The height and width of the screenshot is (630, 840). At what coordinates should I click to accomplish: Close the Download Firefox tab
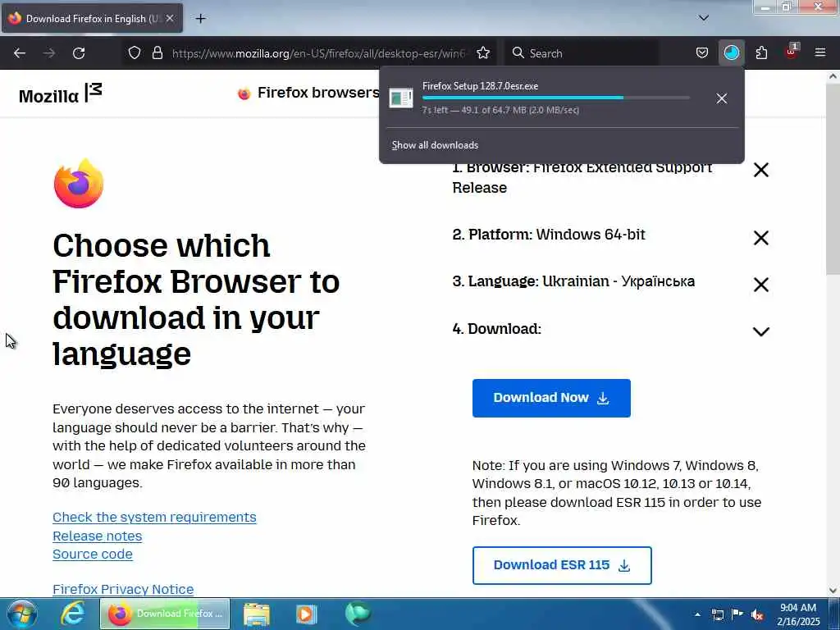coord(169,18)
